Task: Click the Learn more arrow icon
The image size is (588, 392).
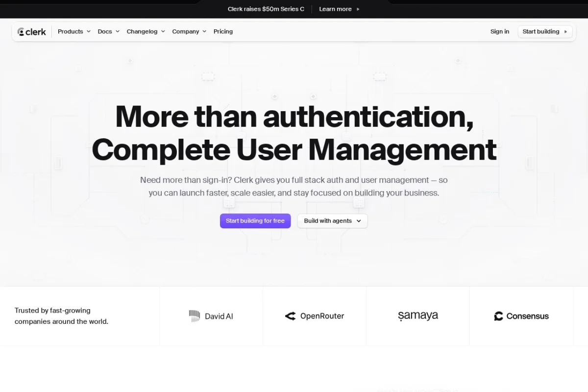Action: coord(358,9)
